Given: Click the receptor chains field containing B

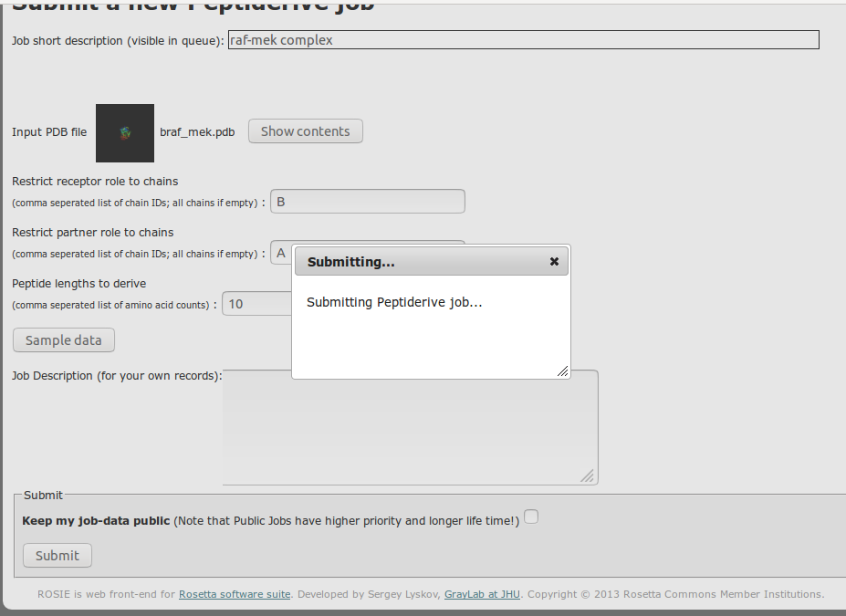Looking at the screenshot, I should tap(367, 202).
